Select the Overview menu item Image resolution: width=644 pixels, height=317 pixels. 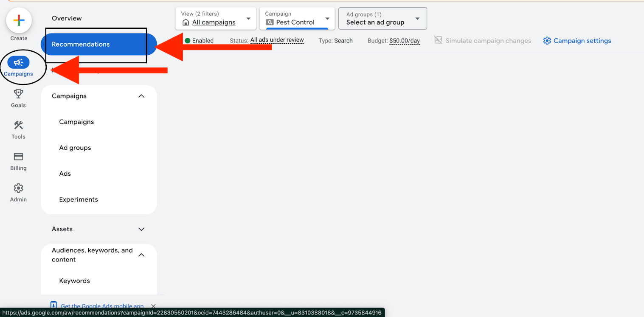coord(67,18)
